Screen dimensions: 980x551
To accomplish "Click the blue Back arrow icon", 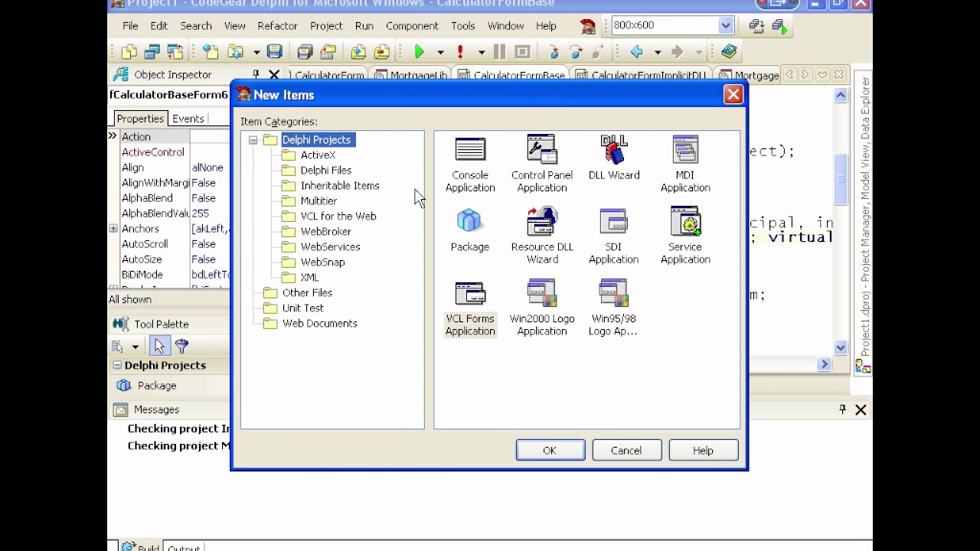I will (636, 52).
